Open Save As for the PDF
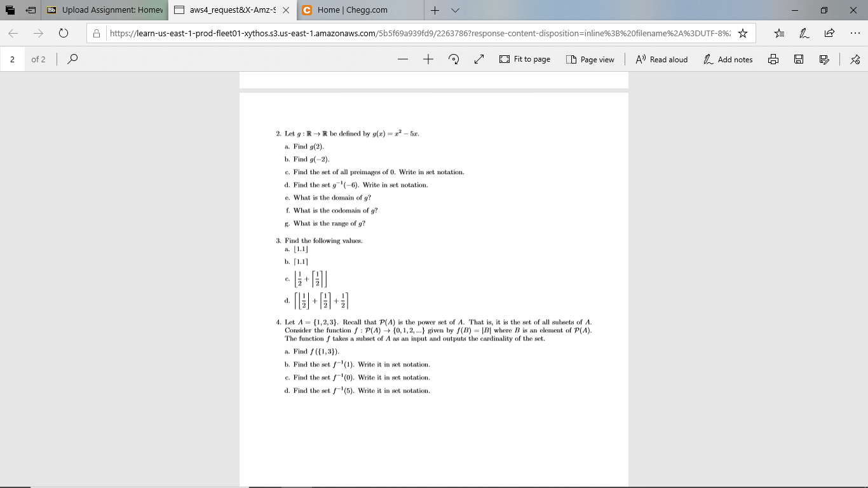Screen dimensions: 868x488 click(824, 59)
